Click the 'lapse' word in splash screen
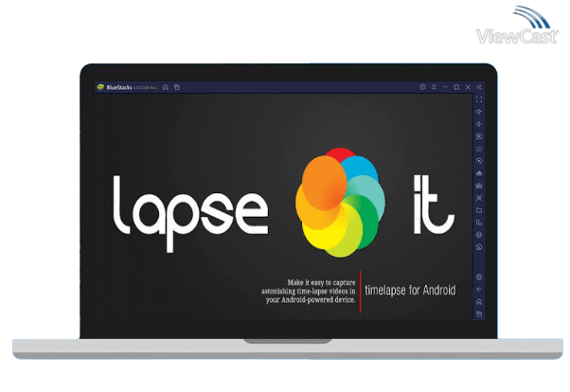This screenshot has width=570, height=392. pos(190,214)
